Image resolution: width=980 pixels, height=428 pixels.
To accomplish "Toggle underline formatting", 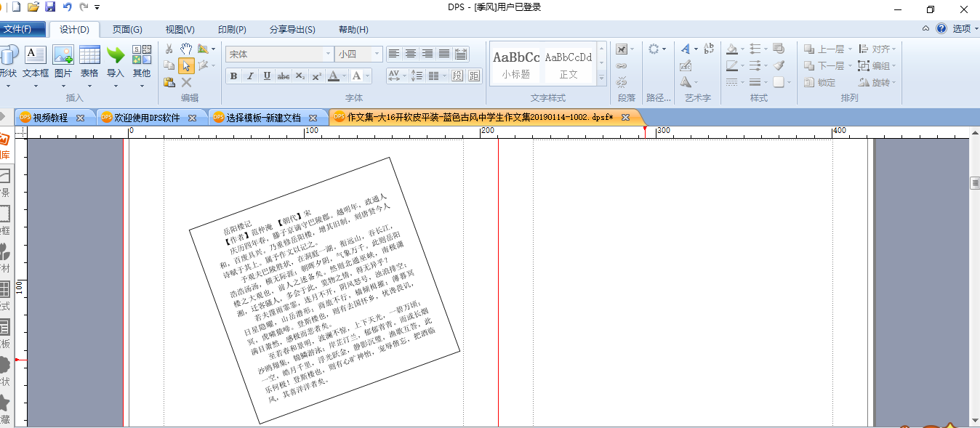I will coord(267,76).
